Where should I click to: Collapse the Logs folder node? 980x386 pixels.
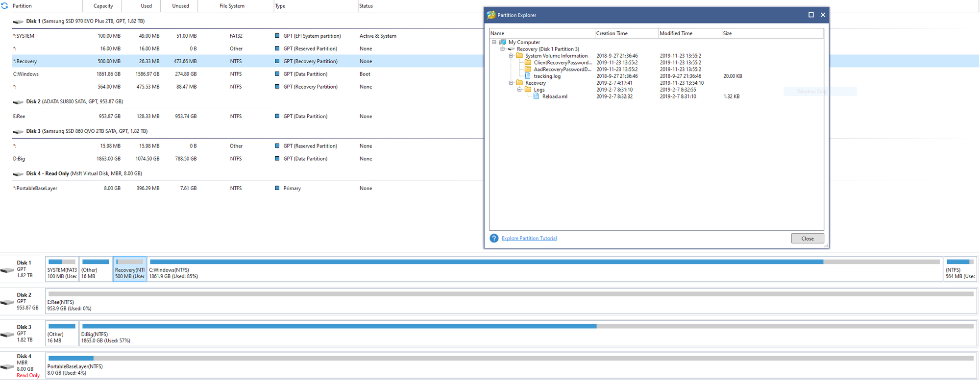(519, 90)
